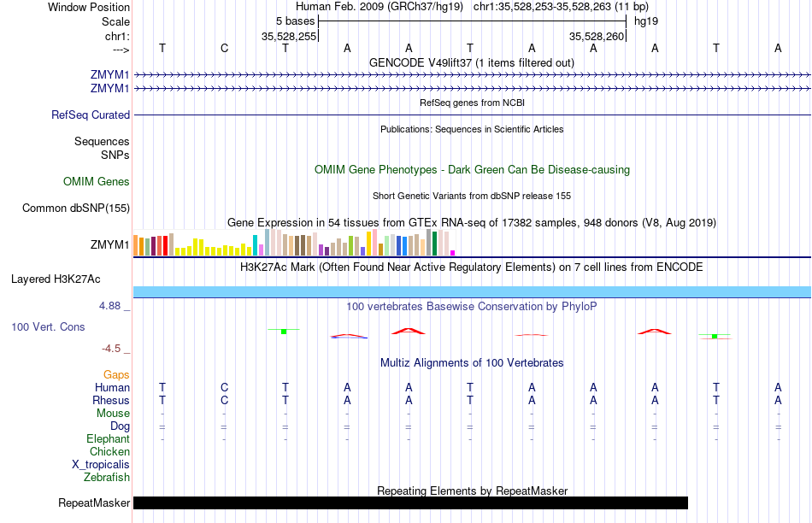Click the 4.88 PhyloP upper limit value
812x523 pixels.
pyautogui.click(x=109, y=306)
